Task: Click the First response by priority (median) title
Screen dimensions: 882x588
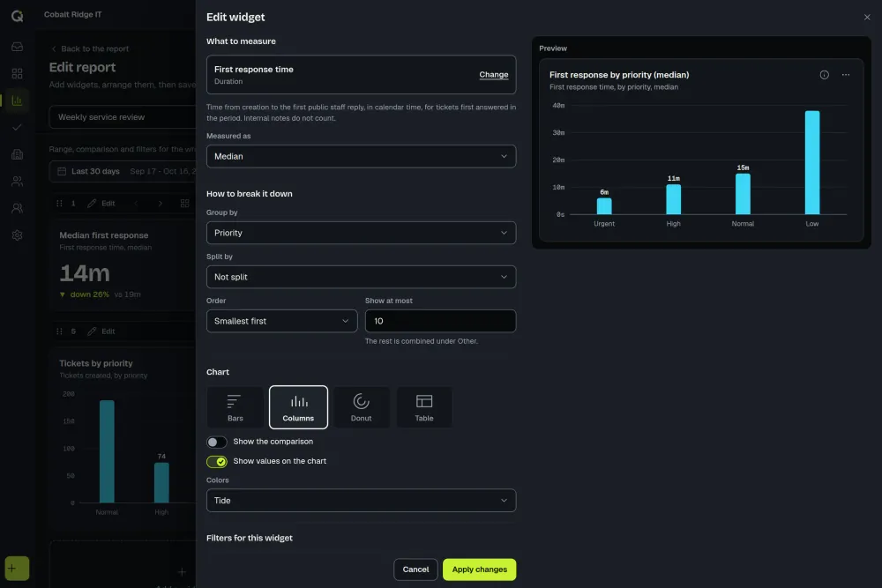Action: click(x=619, y=75)
